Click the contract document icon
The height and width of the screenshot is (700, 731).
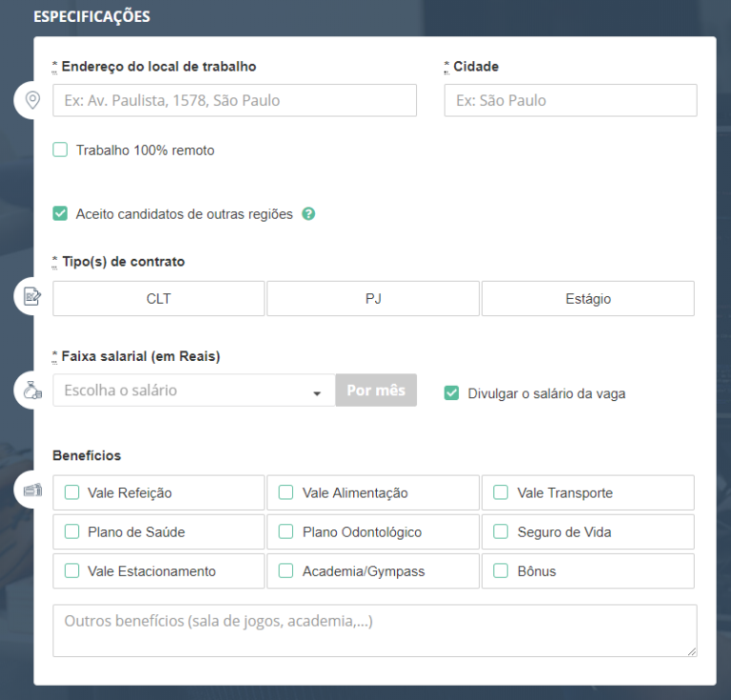[32, 297]
